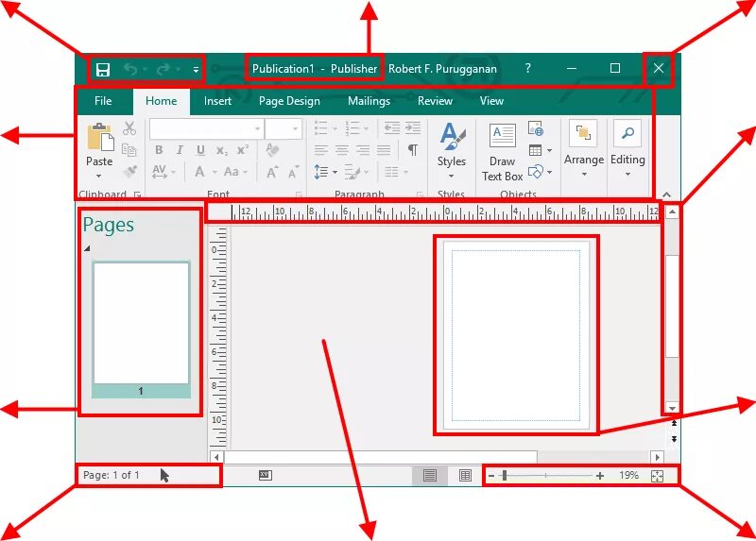Click the Increase Font Size icon
The width and height of the screenshot is (756, 541).
click(272, 172)
